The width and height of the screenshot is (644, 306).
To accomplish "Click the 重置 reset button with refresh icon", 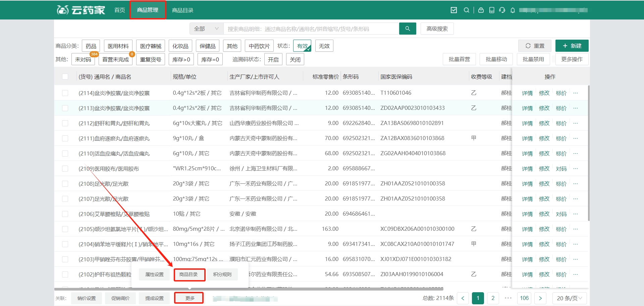I will tap(535, 46).
